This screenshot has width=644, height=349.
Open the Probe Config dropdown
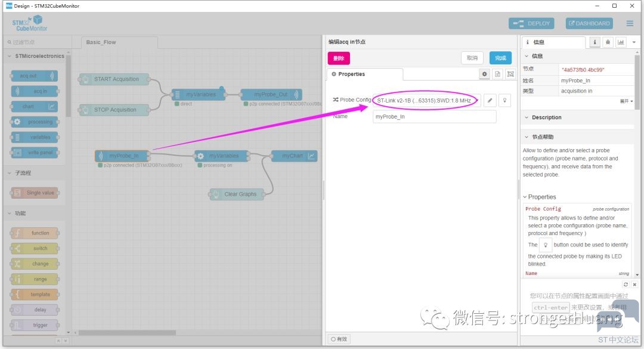(x=427, y=100)
